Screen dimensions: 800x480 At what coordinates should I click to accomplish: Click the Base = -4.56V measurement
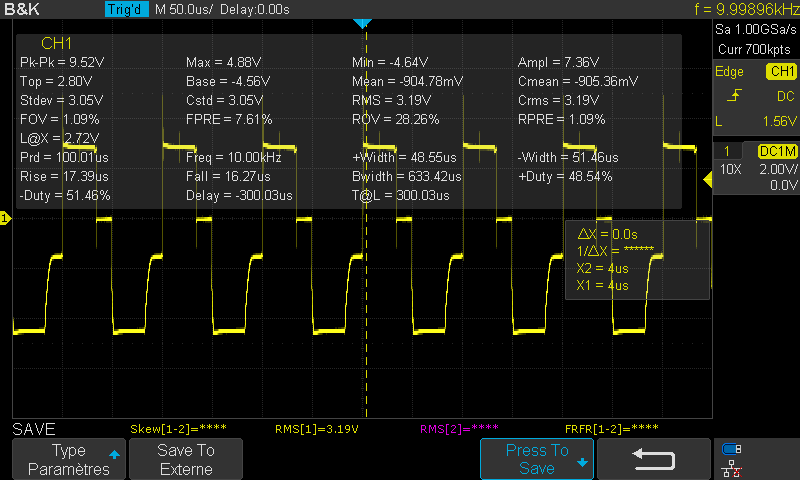click(228, 82)
